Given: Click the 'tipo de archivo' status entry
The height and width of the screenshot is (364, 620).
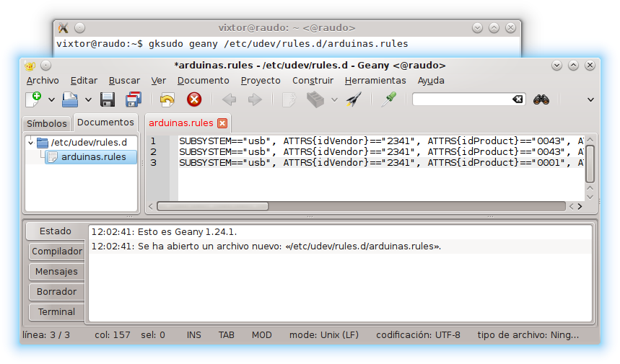Looking at the screenshot, I should tap(528, 335).
